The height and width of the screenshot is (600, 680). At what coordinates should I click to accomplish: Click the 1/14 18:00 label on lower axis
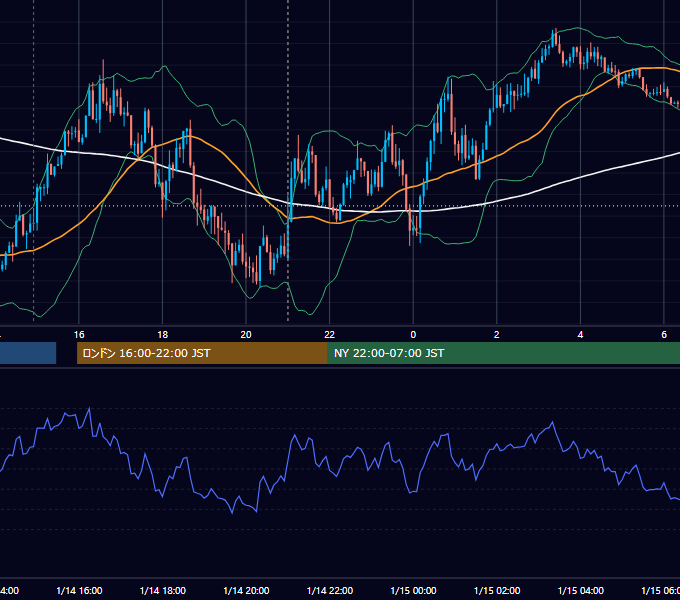[x=163, y=591]
